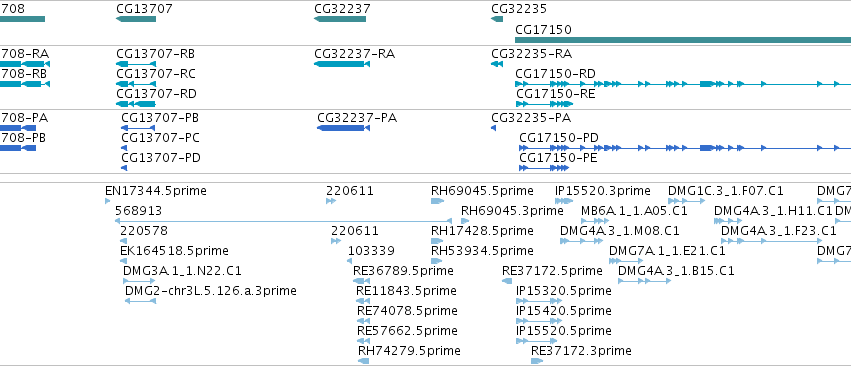Select the RH69045.3prime EST label
Viewport: 851px width, 366px height.
pyautogui.click(x=512, y=211)
